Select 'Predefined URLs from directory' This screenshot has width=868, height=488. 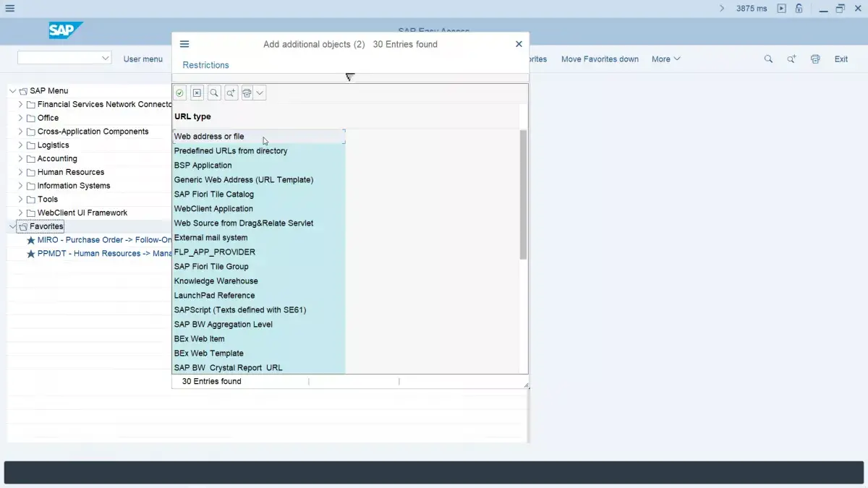tap(259, 151)
